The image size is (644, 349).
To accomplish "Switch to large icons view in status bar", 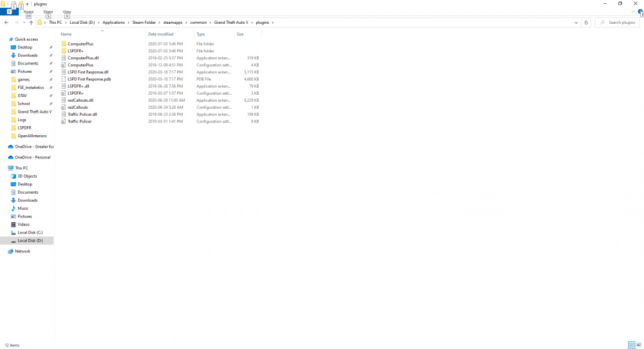I will coord(639,345).
